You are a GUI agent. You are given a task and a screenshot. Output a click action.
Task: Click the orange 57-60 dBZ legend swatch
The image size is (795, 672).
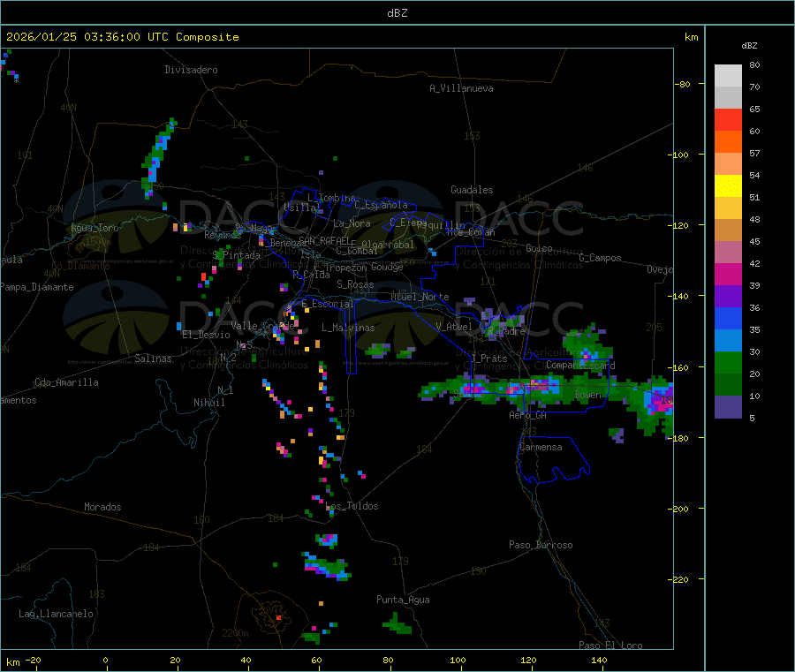(728, 142)
